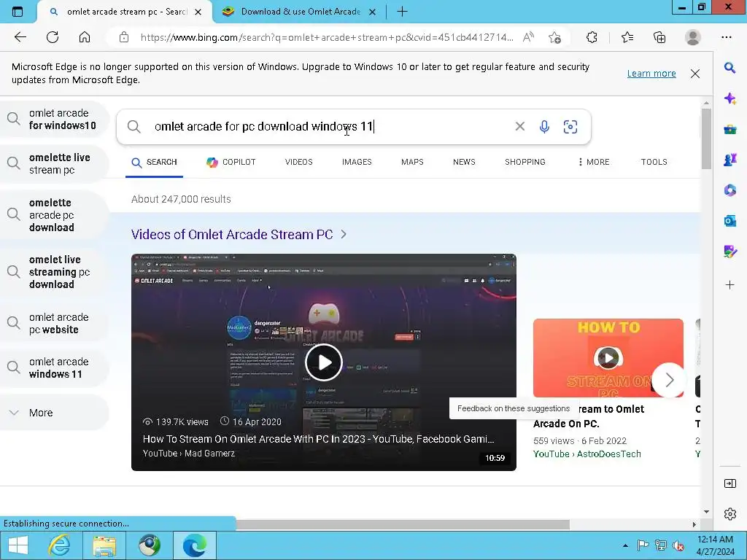Viewport: 747px width, 560px height.
Task: Search omelette arcade pc download suggestion
Action: [54, 215]
